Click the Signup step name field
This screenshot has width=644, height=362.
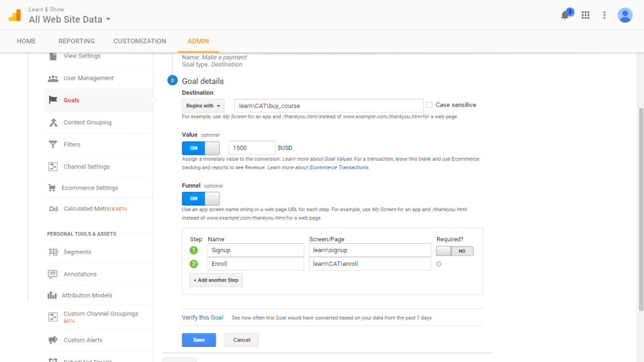pos(255,250)
